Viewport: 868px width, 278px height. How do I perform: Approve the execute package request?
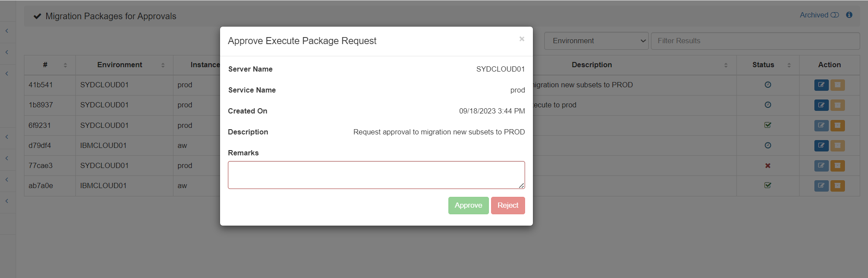pos(468,205)
